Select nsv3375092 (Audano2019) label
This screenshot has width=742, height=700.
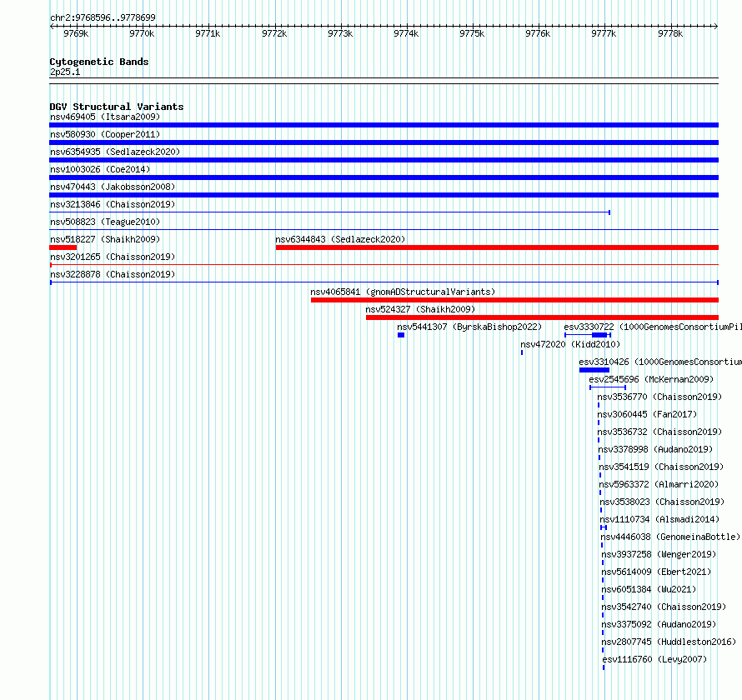pos(659,624)
